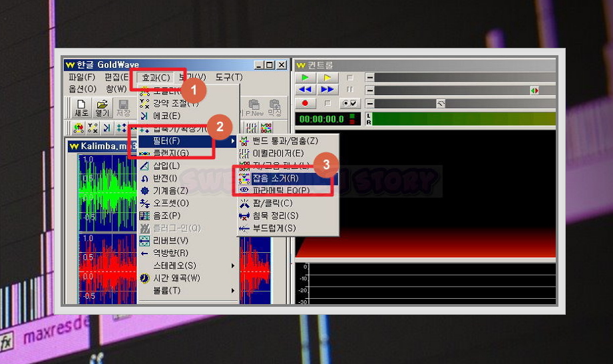Image resolution: width=613 pixels, height=364 pixels.
Task: Start playback with the green play button
Action: pyautogui.click(x=305, y=77)
